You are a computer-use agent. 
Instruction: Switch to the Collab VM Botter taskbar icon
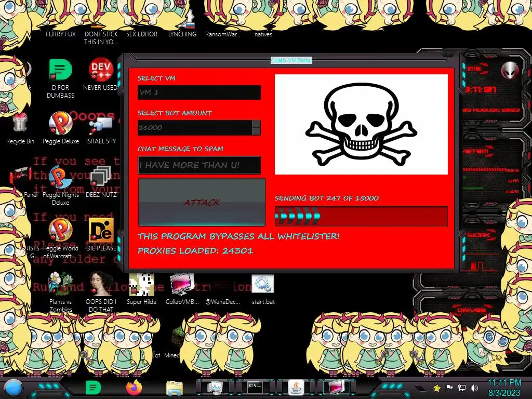[336, 388]
